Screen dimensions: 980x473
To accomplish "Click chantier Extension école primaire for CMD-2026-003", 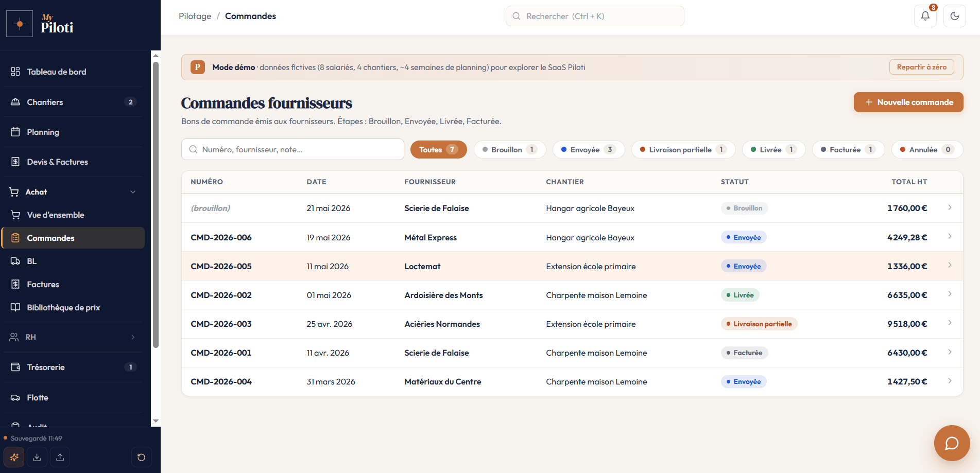I will tap(591, 324).
